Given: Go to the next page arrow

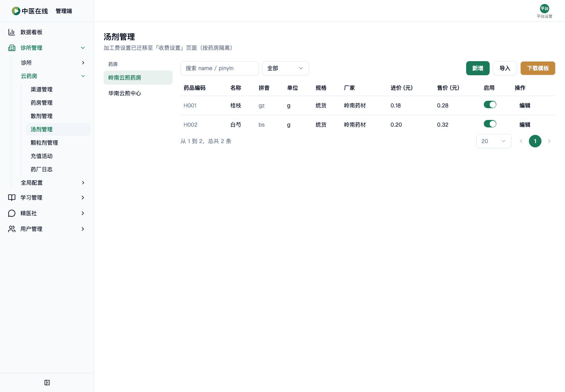Looking at the screenshot, I should click(549, 141).
